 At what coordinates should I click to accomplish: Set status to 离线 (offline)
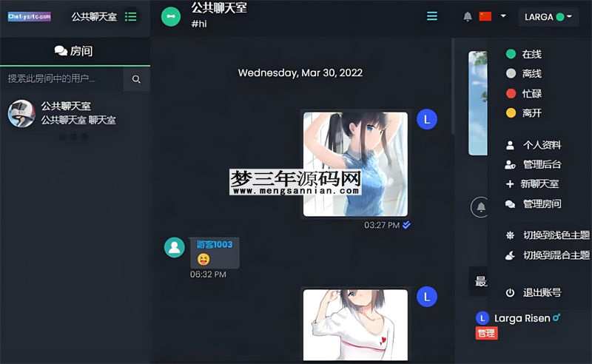coord(524,73)
